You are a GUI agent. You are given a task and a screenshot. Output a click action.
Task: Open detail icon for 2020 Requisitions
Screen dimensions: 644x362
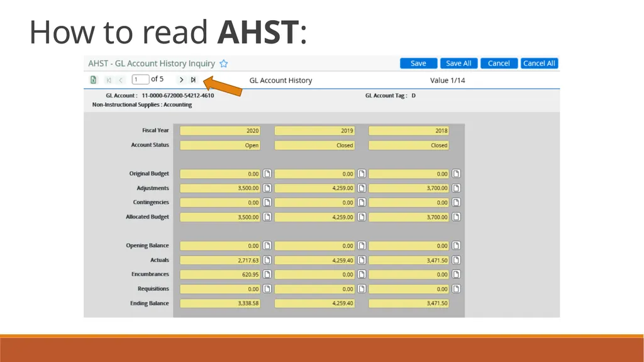(x=267, y=289)
